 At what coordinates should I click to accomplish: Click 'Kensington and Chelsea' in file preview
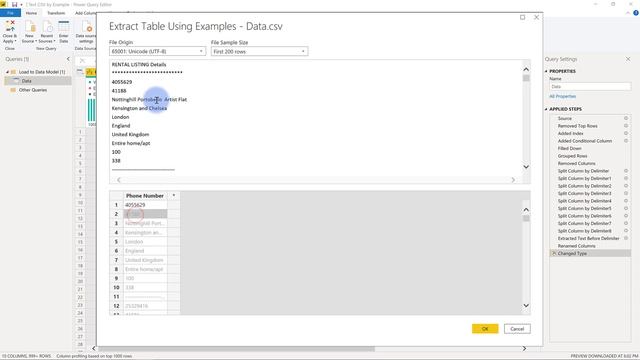point(139,108)
